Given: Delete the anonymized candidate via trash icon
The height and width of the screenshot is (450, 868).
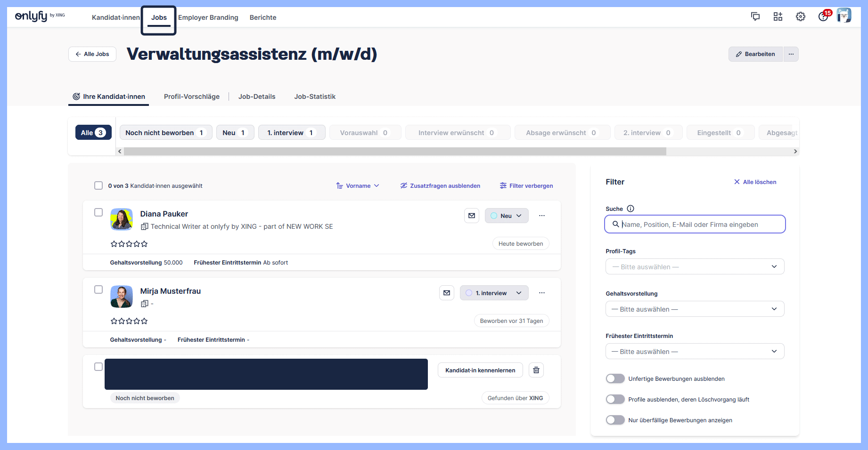Looking at the screenshot, I should [536, 370].
